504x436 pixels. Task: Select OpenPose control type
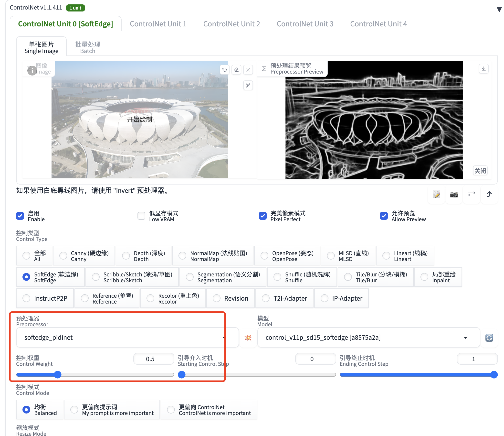coord(287,256)
